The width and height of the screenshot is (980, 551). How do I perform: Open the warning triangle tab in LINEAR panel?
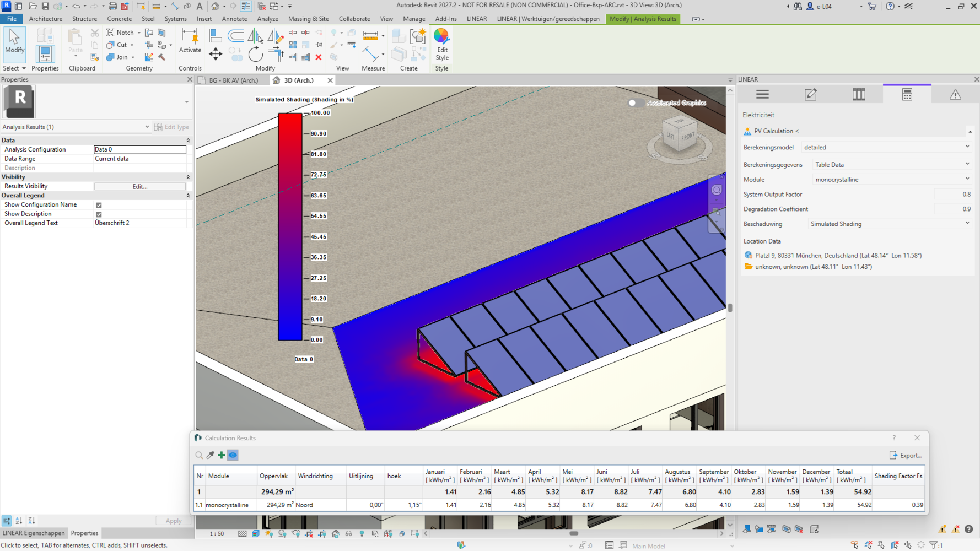click(955, 94)
